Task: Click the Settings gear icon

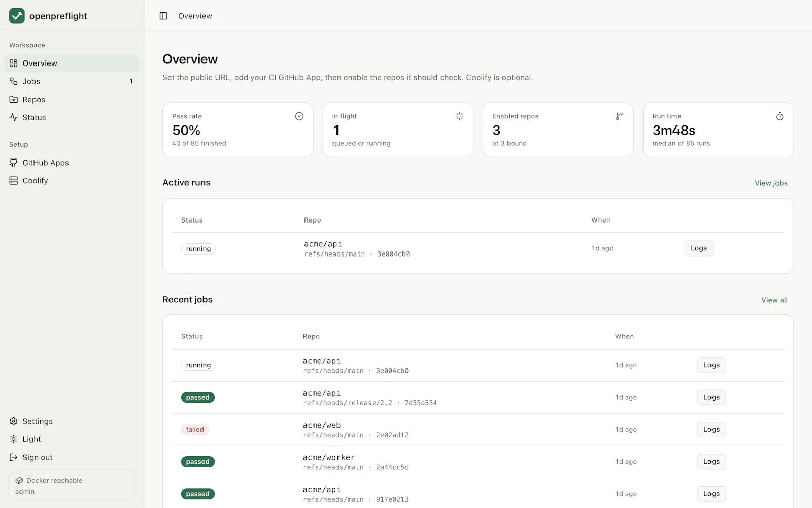Action: [x=14, y=421]
